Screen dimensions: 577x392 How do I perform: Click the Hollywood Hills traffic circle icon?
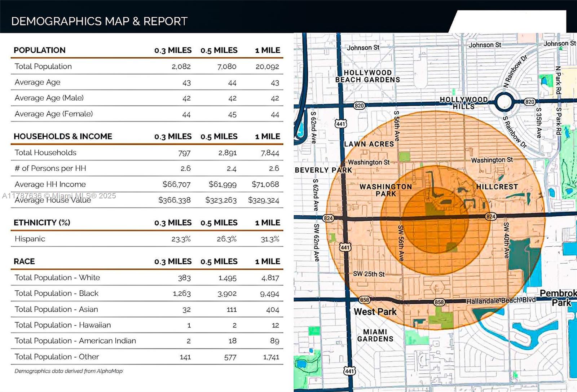click(x=504, y=102)
